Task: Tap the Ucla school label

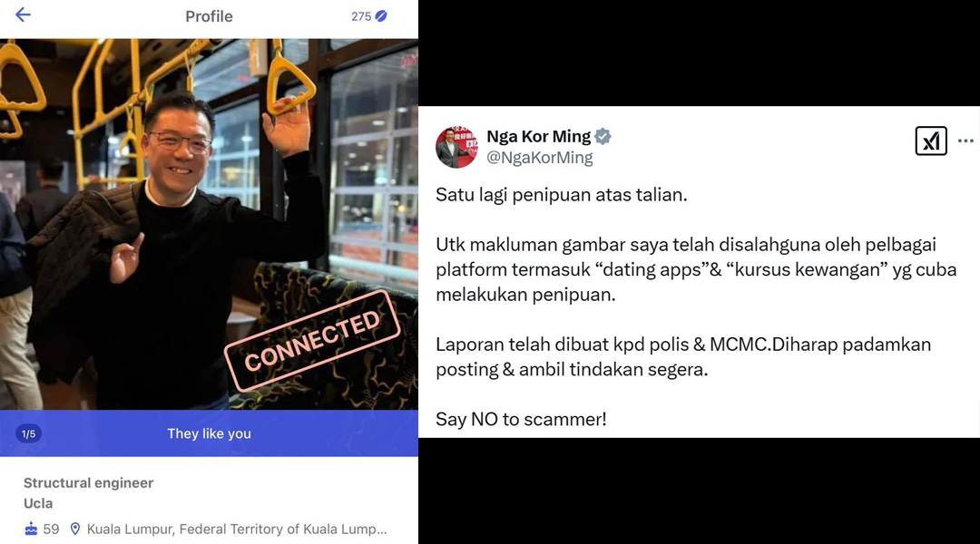Action: [x=38, y=503]
